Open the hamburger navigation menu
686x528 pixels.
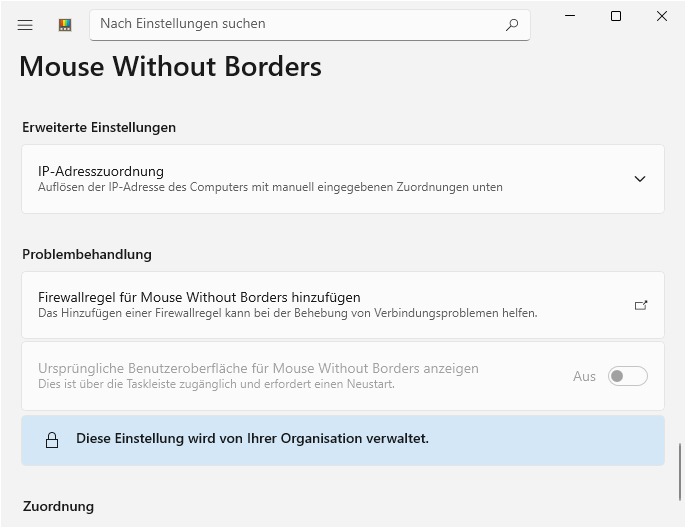25,25
